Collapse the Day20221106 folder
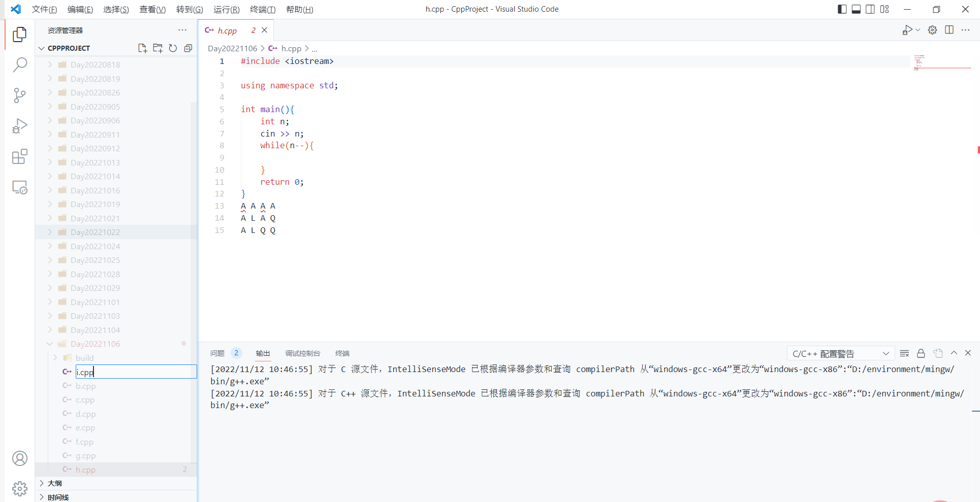 [x=116, y=344]
